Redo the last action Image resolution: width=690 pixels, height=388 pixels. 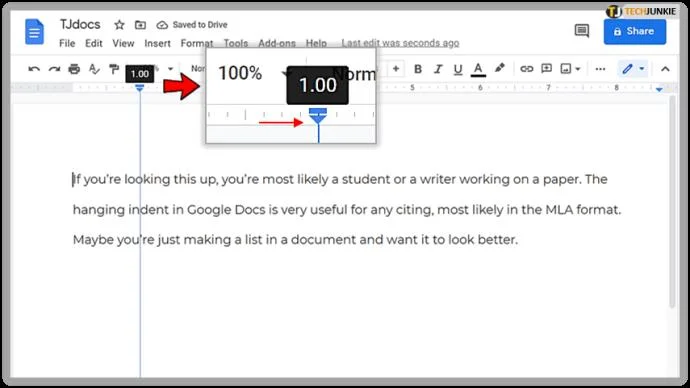click(x=54, y=69)
